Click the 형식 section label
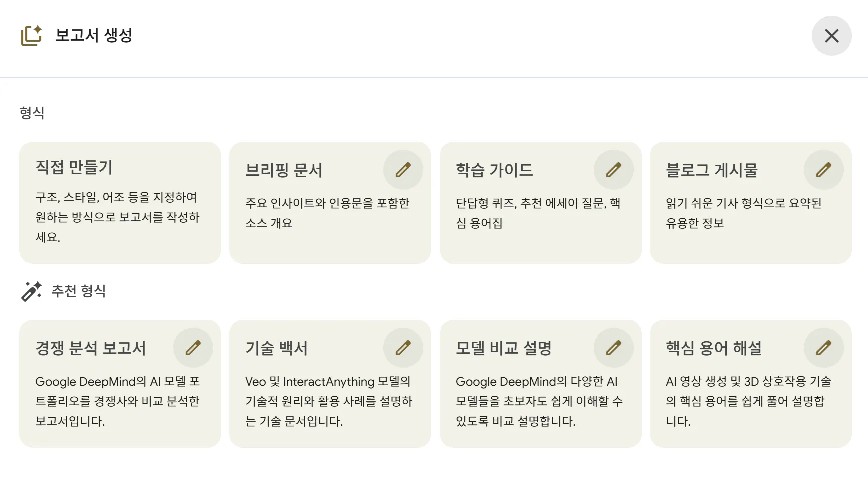 pos(32,113)
